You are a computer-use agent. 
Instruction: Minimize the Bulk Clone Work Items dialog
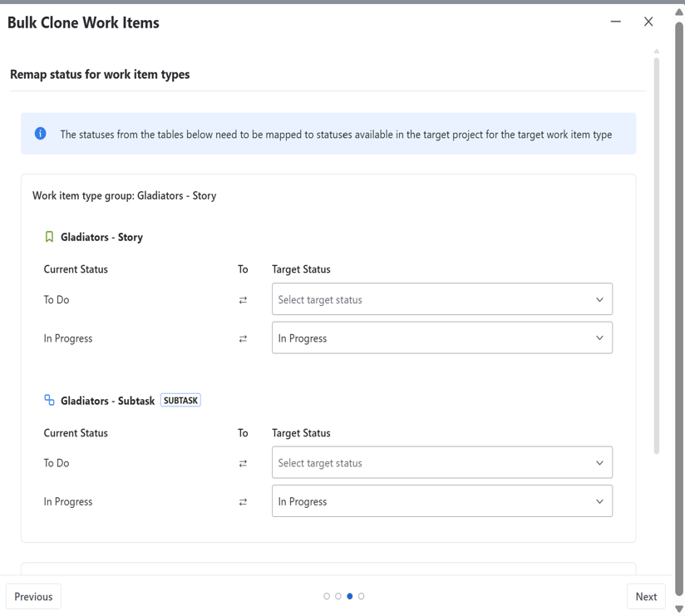tap(615, 22)
